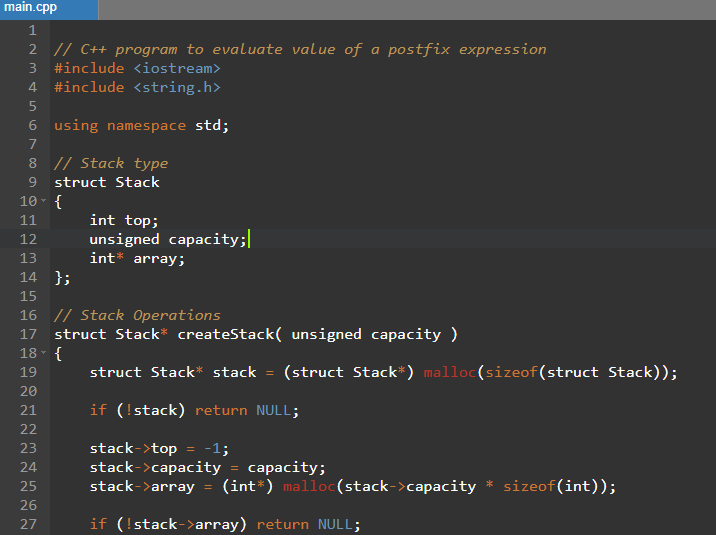Viewport: 716px width, 535px height.
Task: Click the '// Stack type' comment
Action: 111,163
